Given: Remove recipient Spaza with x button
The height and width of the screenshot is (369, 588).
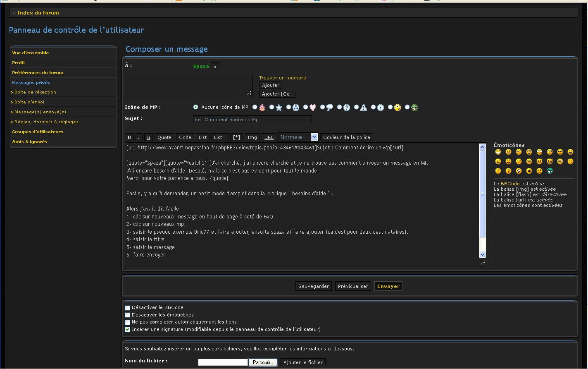Looking at the screenshot, I should [x=215, y=67].
